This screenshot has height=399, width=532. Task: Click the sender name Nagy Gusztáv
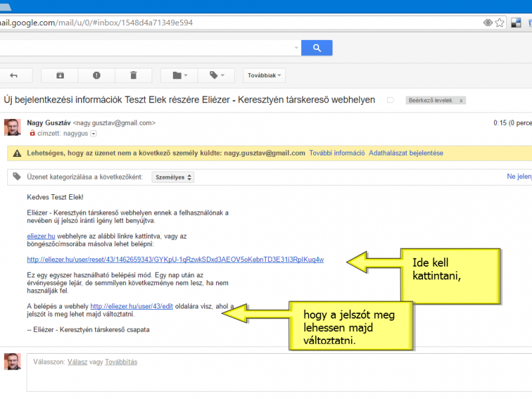(49, 123)
